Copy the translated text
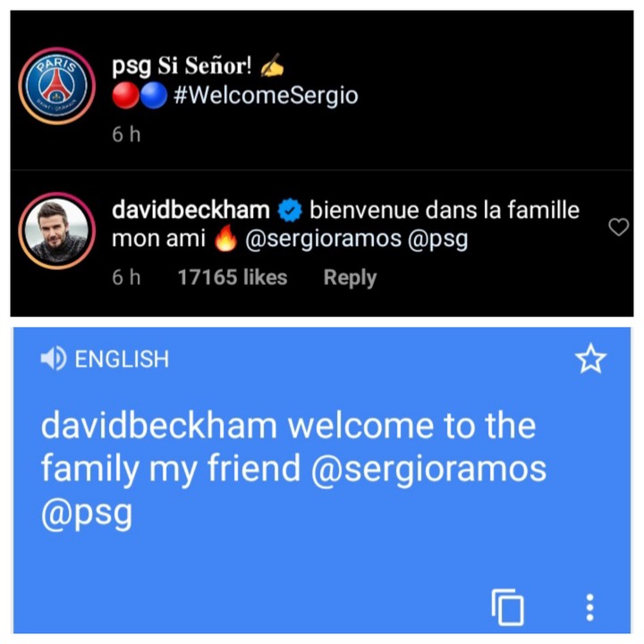Image resolution: width=644 pixels, height=644 pixels. (x=508, y=607)
